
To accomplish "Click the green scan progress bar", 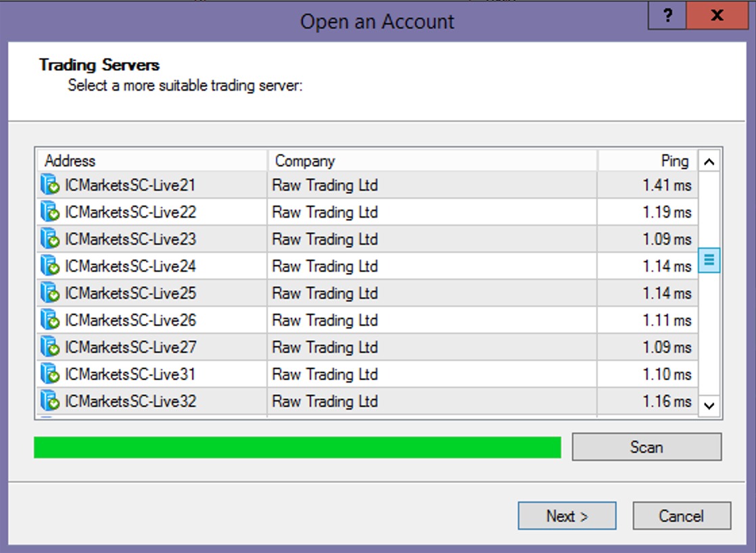I will [298, 448].
